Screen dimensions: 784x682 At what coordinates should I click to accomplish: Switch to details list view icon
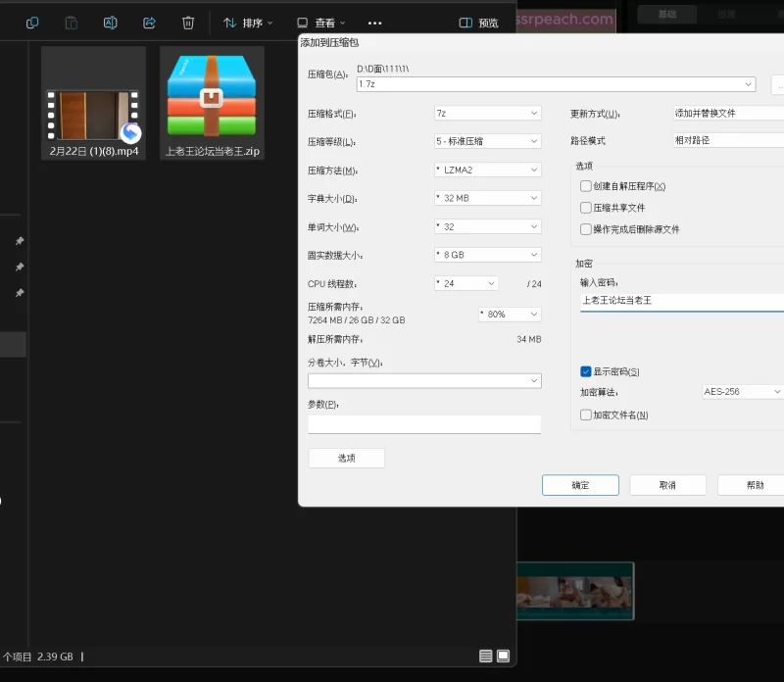pyautogui.click(x=486, y=656)
